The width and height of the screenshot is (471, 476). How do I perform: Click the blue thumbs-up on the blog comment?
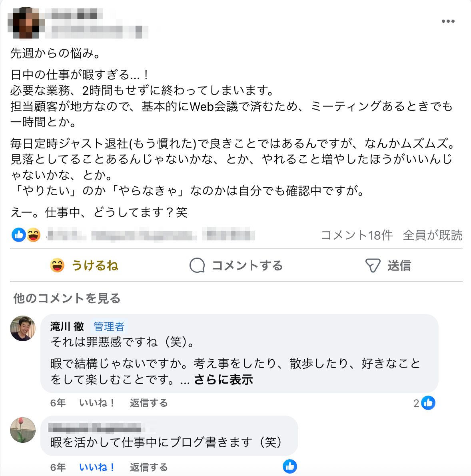pyautogui.click(x=290, y=466)
